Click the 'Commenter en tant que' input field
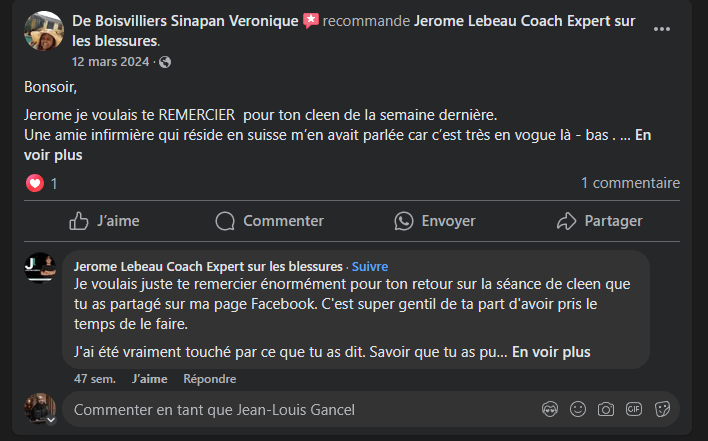 (300, 409)
